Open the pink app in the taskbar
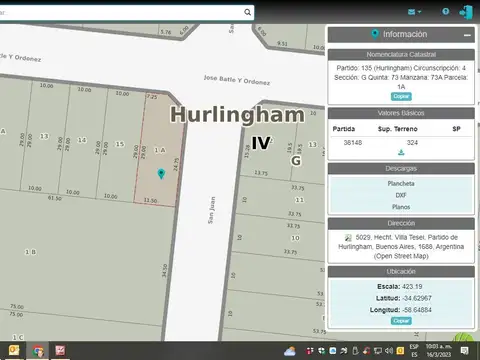The height and width of the screenshot is (360, 480). [x=60, y=351]
